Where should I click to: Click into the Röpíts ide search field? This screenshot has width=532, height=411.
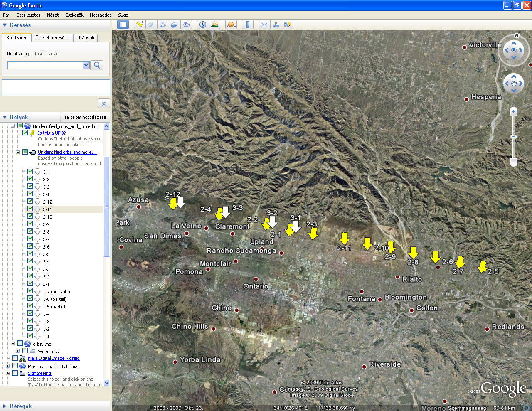pyautogui.click(x=45, y=65)
